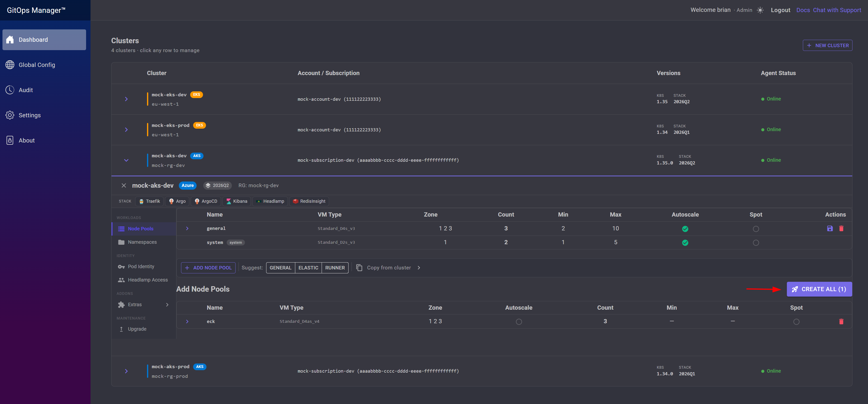Click the NEW CLUSTER button
Screen dimensions: 868x404
click(828, 45)
